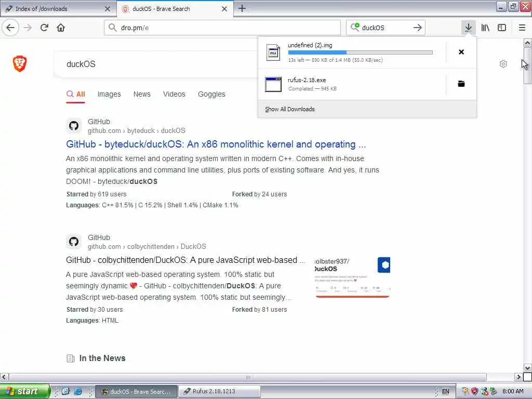Click the vertical scrollbar down arrow
532x399 pixels.
click(x=527, y=368)
